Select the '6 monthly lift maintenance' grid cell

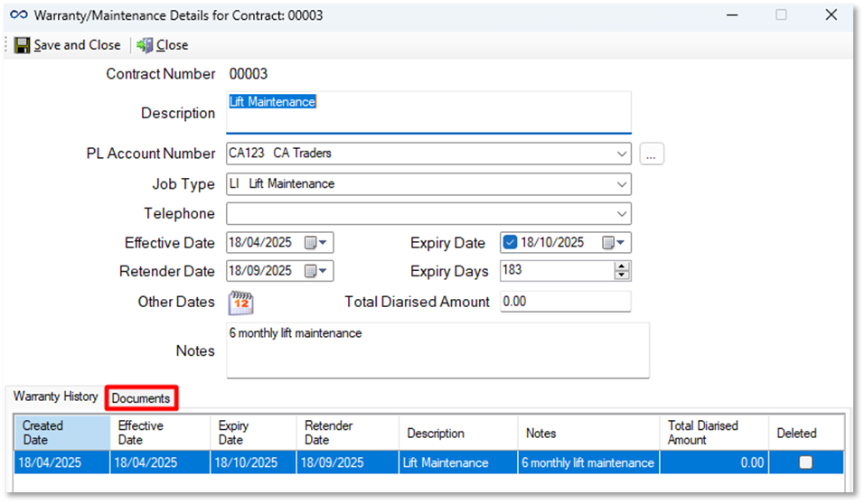point(588,462)
